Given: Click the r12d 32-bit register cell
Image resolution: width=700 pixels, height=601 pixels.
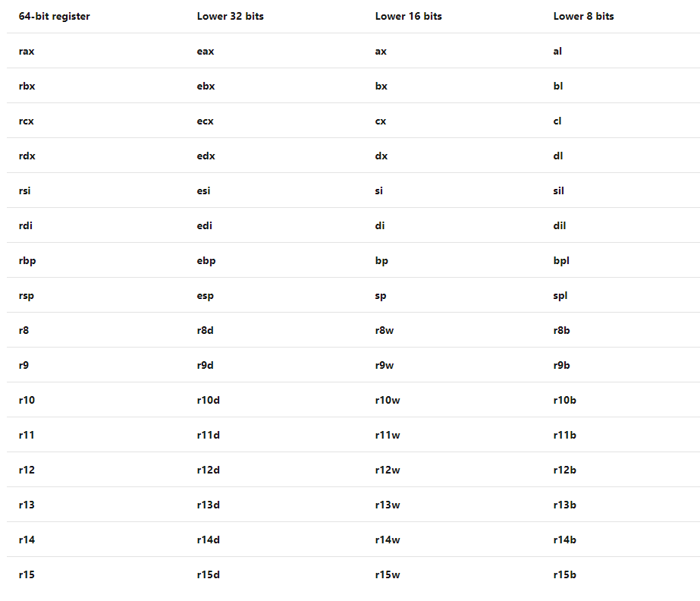Looking at the screenshot, I should 209,470.
